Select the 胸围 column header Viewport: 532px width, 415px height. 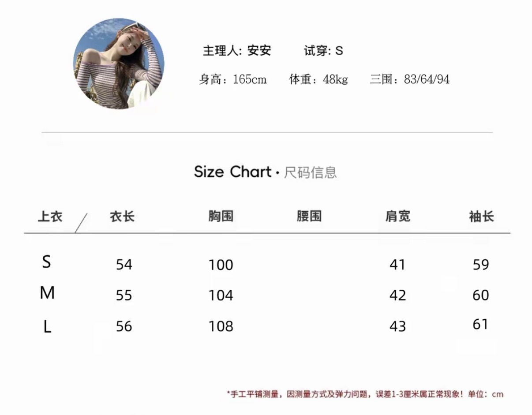[221, 216]
